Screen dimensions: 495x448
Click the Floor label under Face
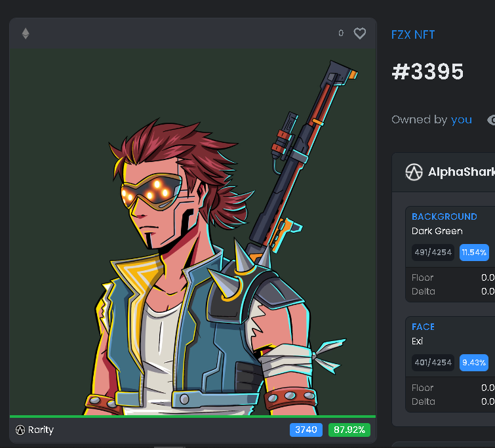[422, 388]
